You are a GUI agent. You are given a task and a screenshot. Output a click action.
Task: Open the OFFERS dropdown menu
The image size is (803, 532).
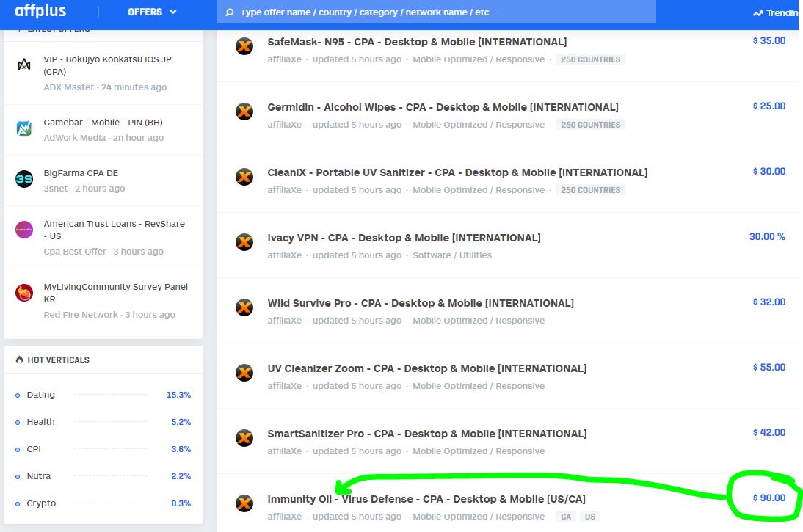click(152, 12)
